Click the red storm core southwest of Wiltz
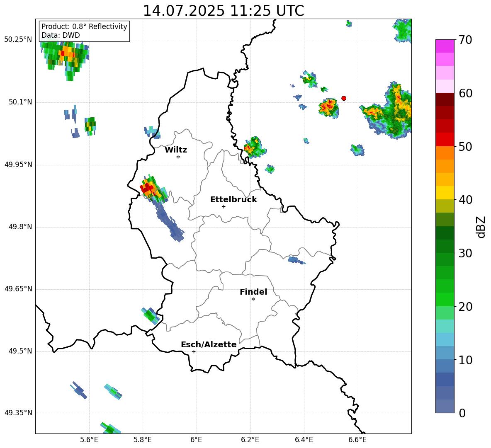Viewport: 491px width, 448px height. (x=146, y=188)
